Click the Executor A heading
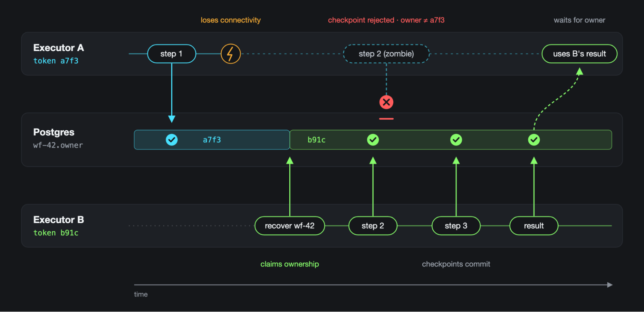644x312 pixels. click(x=59, y=48)
